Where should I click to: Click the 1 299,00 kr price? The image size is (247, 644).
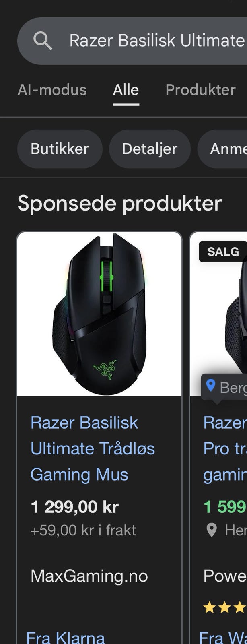point(74,507)
